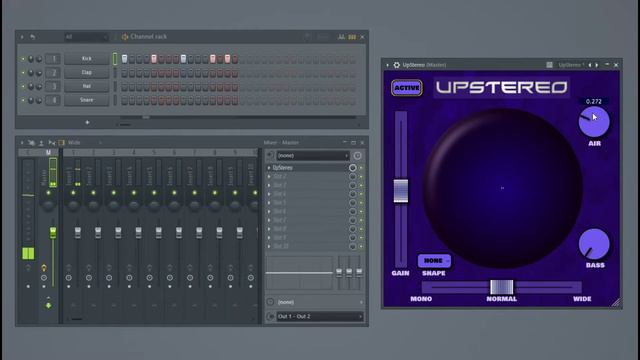The width and height of the screenshot is (640, 360).
Task: Click the Kick channel mixer track number 1
Action: pos(53,59)
